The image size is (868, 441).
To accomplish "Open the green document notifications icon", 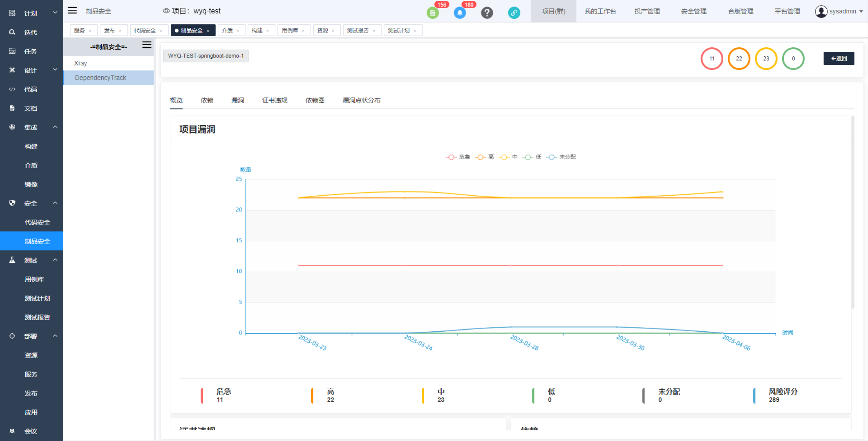I will tap(433, 13).
